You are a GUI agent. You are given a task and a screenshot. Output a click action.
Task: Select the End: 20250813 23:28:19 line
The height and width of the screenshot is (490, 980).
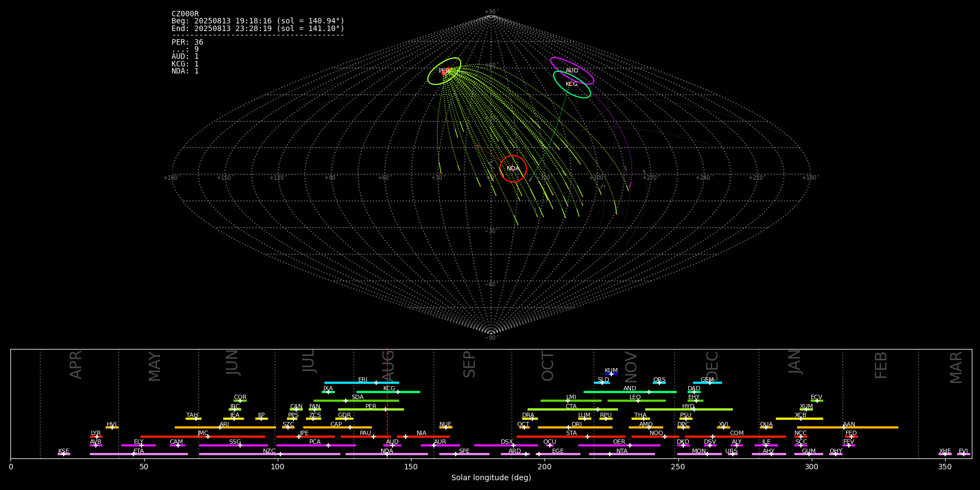[x=258, y=28]
